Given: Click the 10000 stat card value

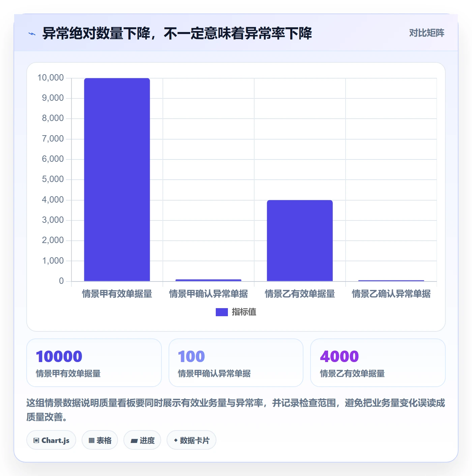Looking at the screenshot, I should click(59, 357).
